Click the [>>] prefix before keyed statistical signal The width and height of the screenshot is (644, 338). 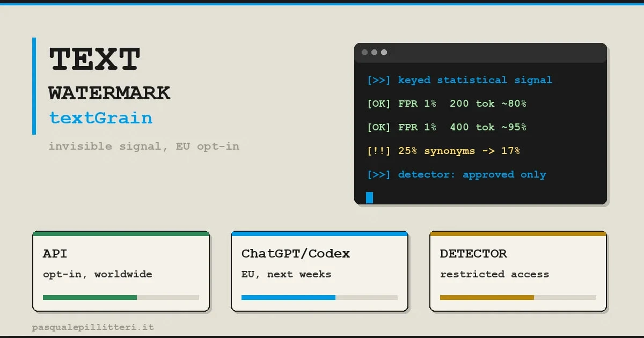pos(379,80)
